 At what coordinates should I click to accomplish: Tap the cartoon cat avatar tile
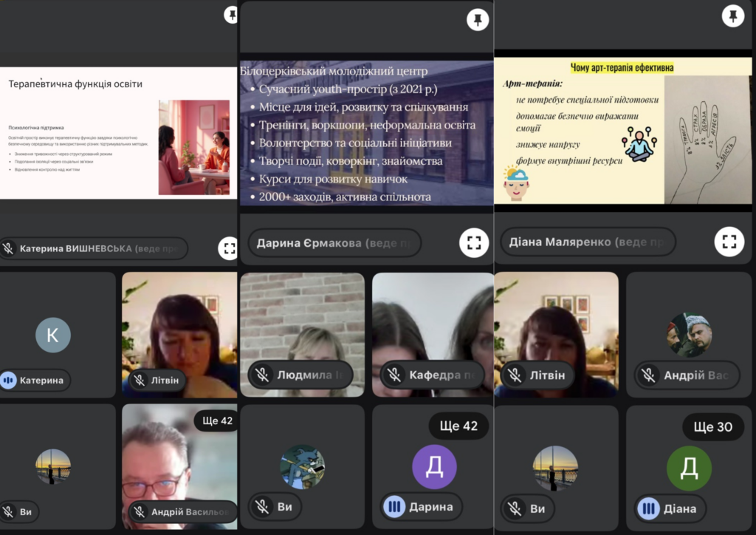302,466
